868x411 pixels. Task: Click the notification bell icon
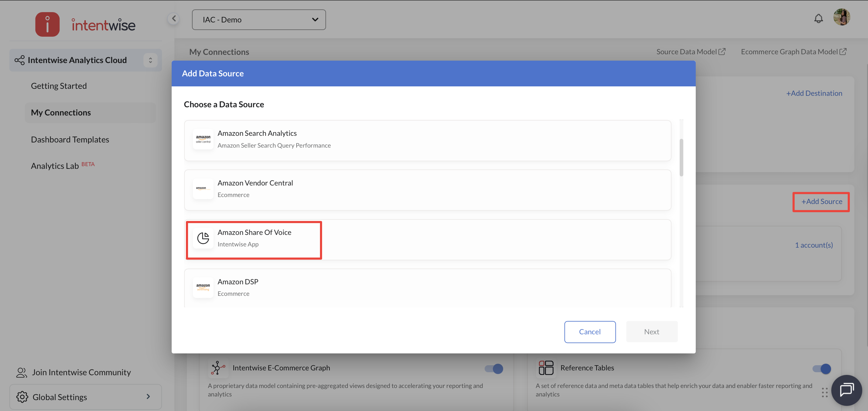(818, 18)
